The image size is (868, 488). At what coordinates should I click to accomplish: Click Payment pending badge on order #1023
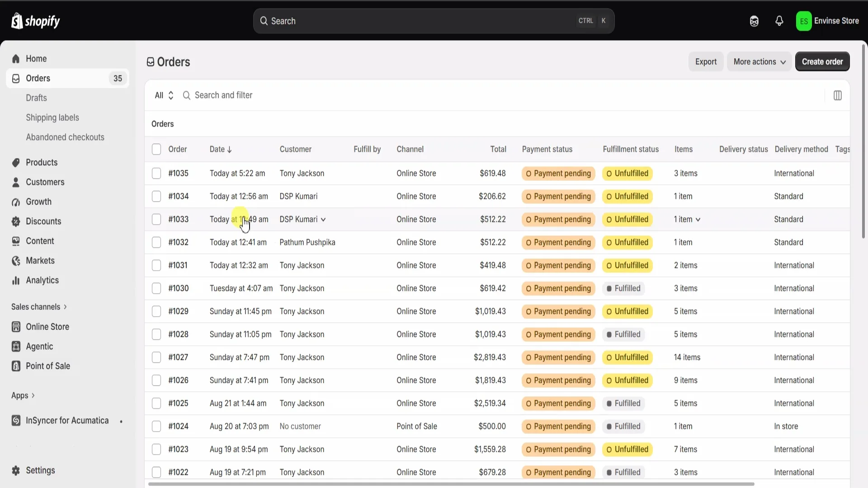coord(558,450)
